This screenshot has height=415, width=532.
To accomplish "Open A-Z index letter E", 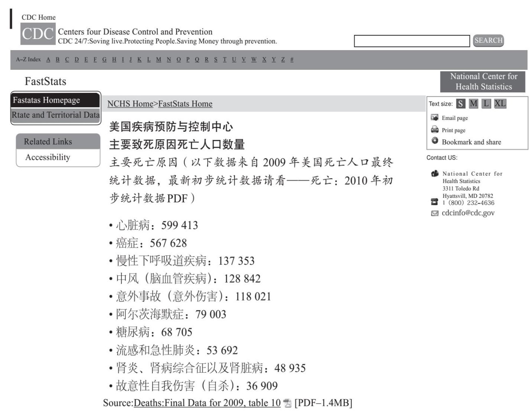I will (x=86, y=60).
